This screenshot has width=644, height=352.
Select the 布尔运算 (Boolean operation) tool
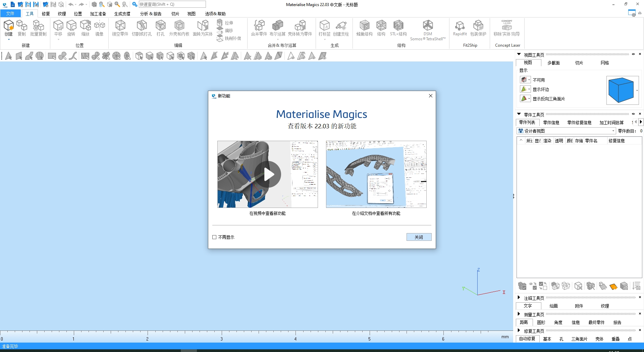[x=277, y=29]
